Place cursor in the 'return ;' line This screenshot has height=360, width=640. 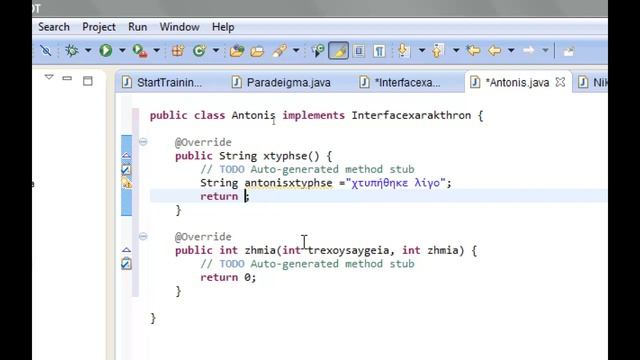pyautogui.click(x=378, y=196)
